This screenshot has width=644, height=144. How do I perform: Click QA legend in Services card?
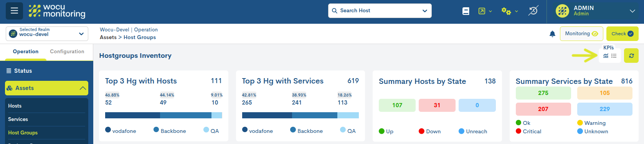pyautogui.click(x=348, y=131)
